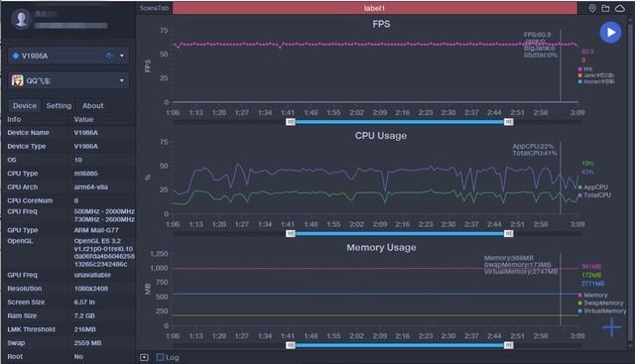The width and height of the screenshot is (635, 364).
Task: Expand the V1986A device dropdown
Action: coord(122,56)
